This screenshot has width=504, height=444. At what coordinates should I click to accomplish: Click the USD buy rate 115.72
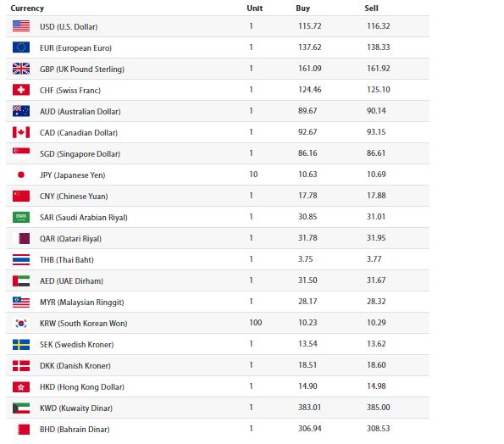tap(310, 26)
